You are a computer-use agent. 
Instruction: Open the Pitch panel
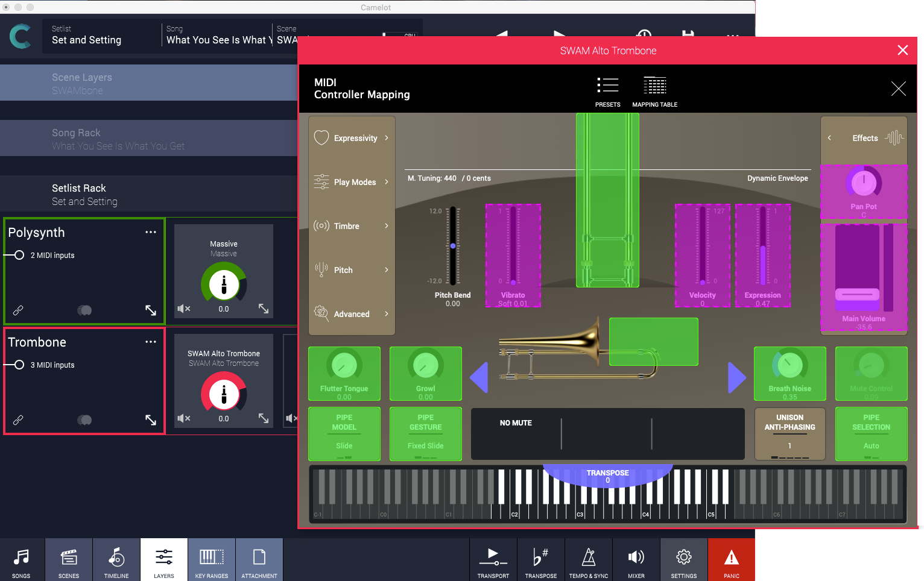(x=352, y=270)
